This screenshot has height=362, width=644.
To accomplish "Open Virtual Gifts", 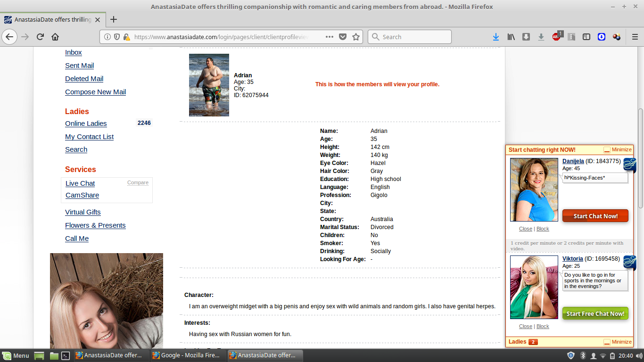I will point(83,212).
